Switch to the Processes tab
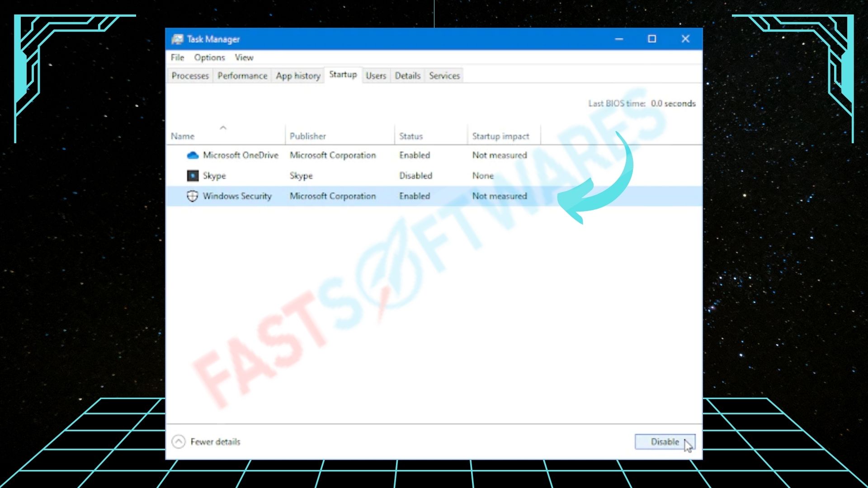 point(190,75)
